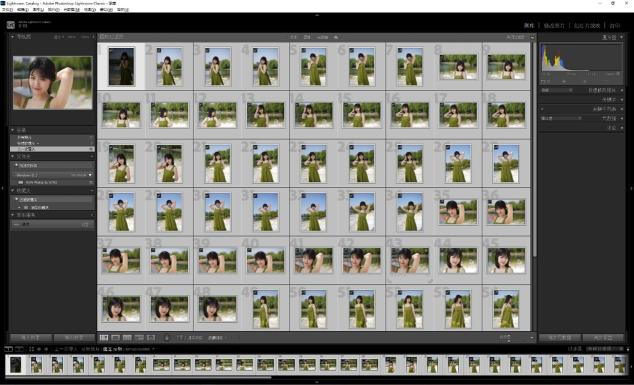Collapse the Folders panel
The height and width of the screenshot is (385, 634).
13,156
